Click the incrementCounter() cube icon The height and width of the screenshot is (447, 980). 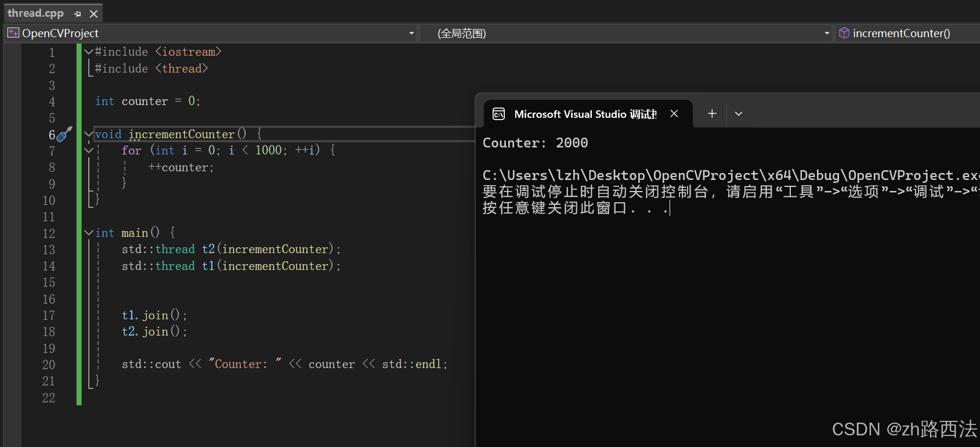pos(844,33)
